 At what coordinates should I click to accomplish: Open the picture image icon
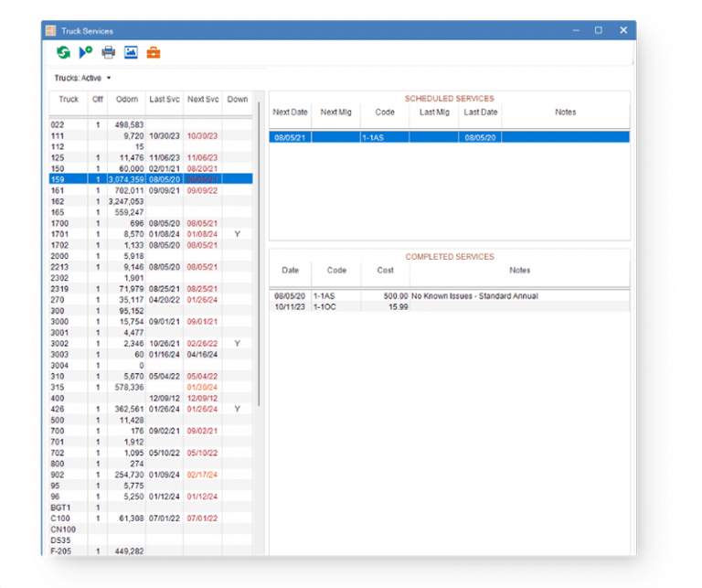(x=131, y=53)
